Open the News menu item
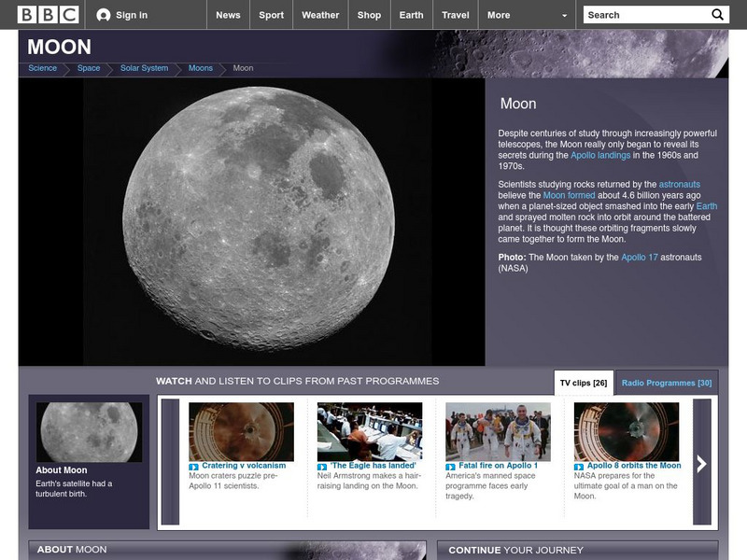Screen dimensions: 747x560 (228, 15)
